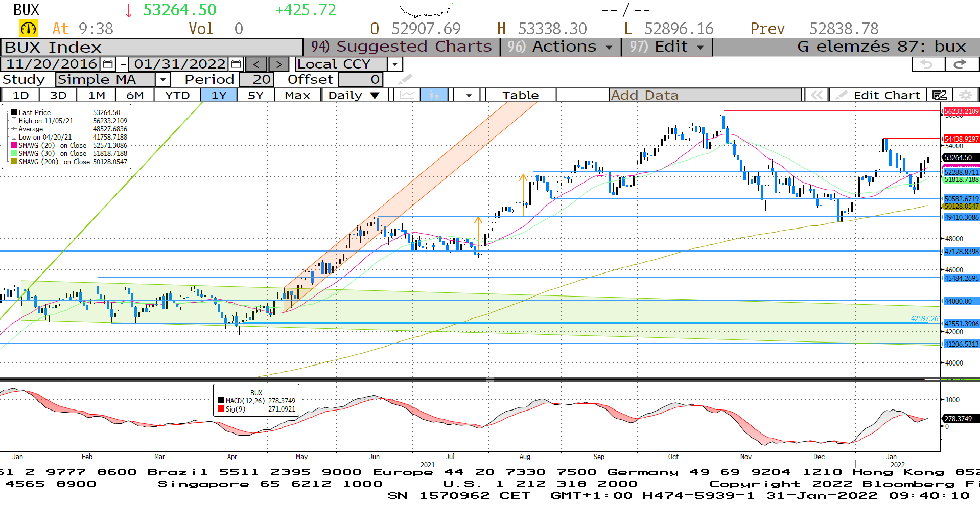Select the 6M time range tab
980x524 pixels.
point(135,95)
